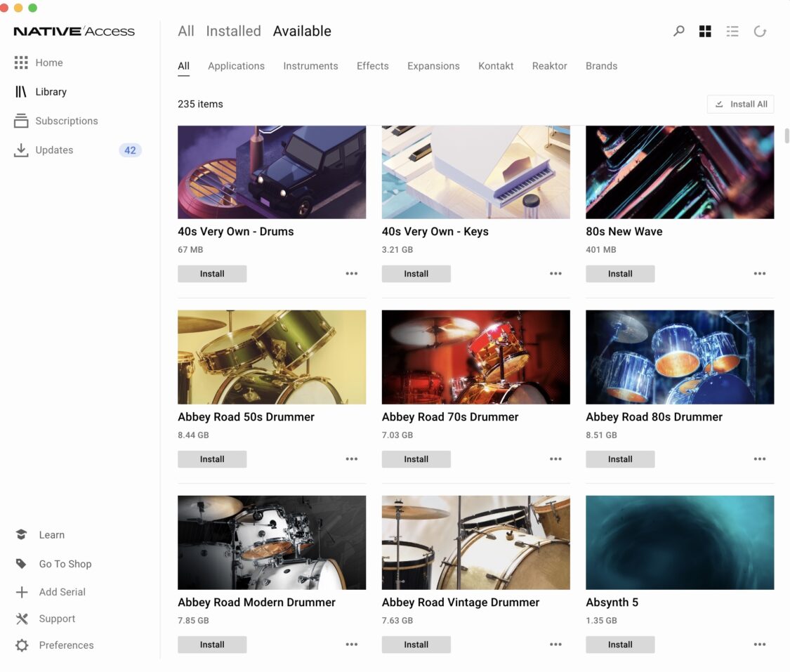Open the three-dot menu for Absynth 5

point(760,645)
